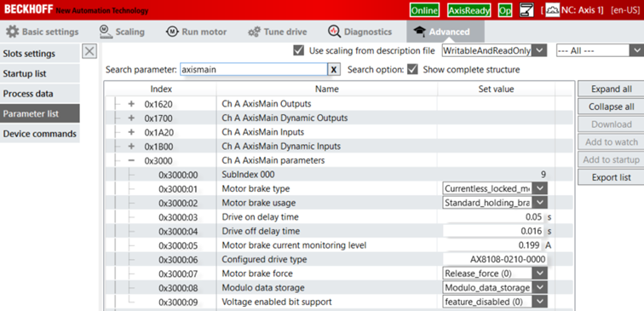
Task: Go to the Tune drive tab
Action: (x=277, y=32)
